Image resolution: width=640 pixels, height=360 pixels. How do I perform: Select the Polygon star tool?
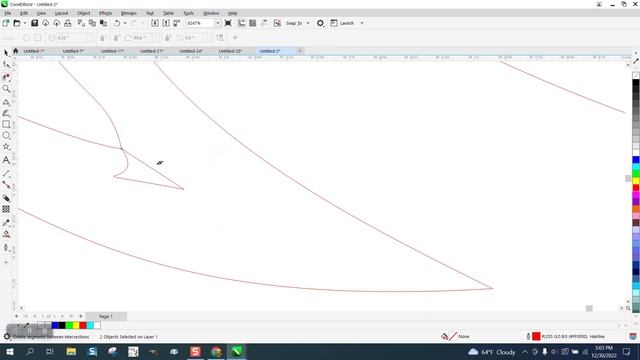tap(6, 147)
